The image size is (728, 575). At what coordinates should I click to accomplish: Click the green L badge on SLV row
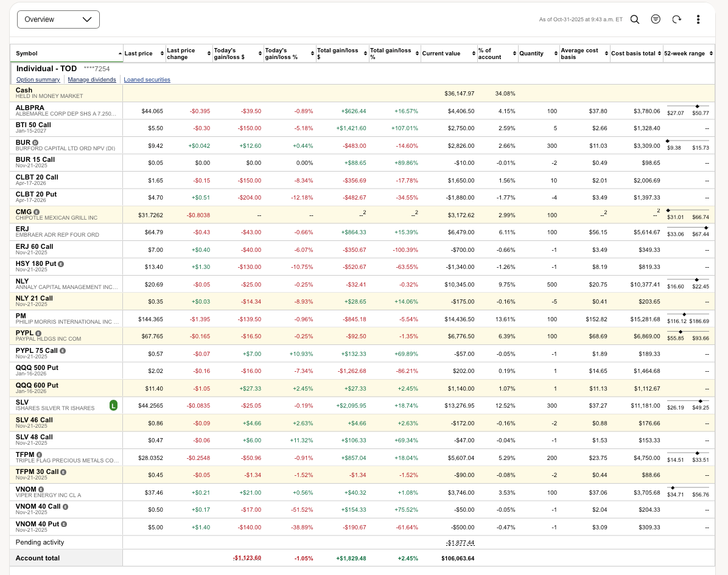tap(113, 405)
